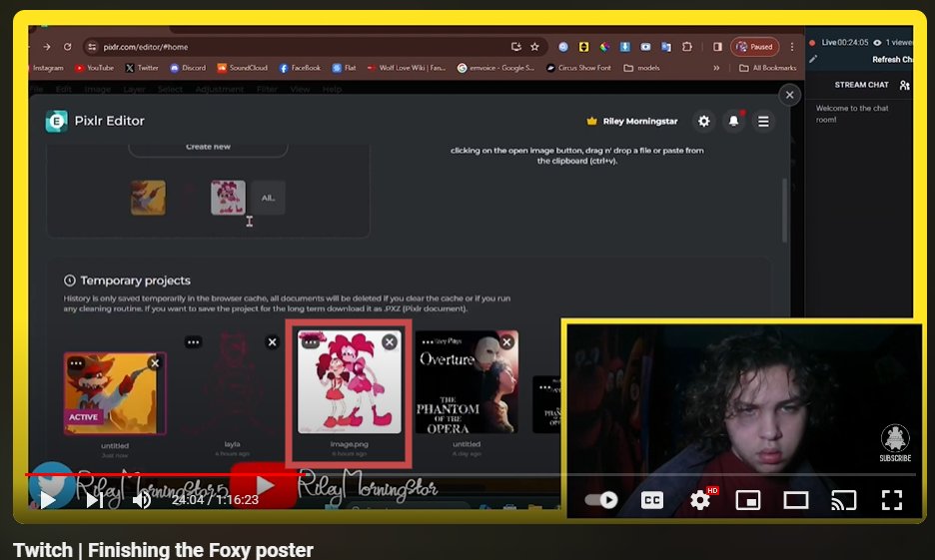Click the pencil edit icon in Twitch panel
935x560 pixels.
tap(813, 59)
